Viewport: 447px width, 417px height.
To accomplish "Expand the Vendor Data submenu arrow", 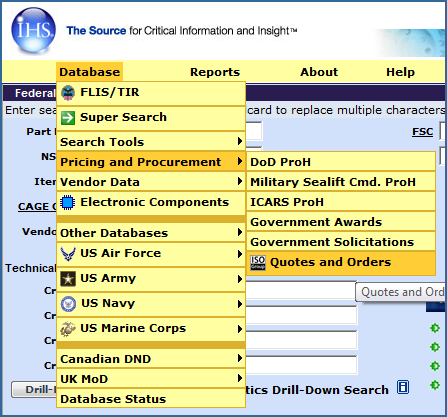I will [x=240, y=181].
